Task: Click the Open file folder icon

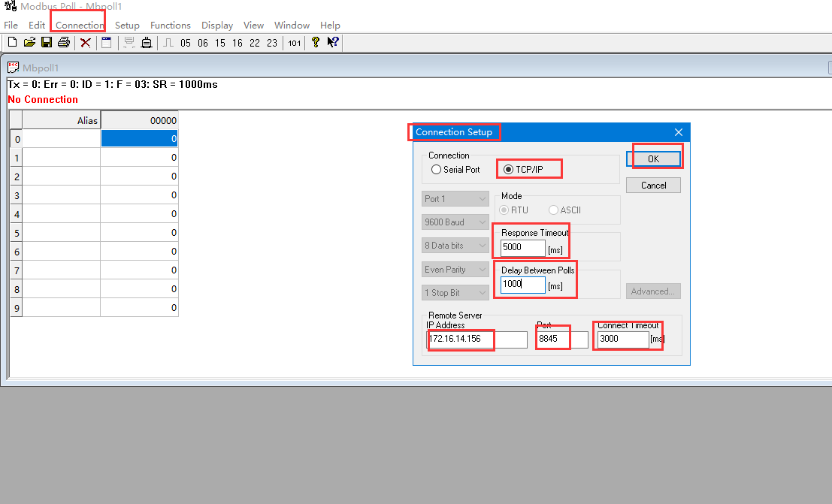Action: click(x=29, y=43)
